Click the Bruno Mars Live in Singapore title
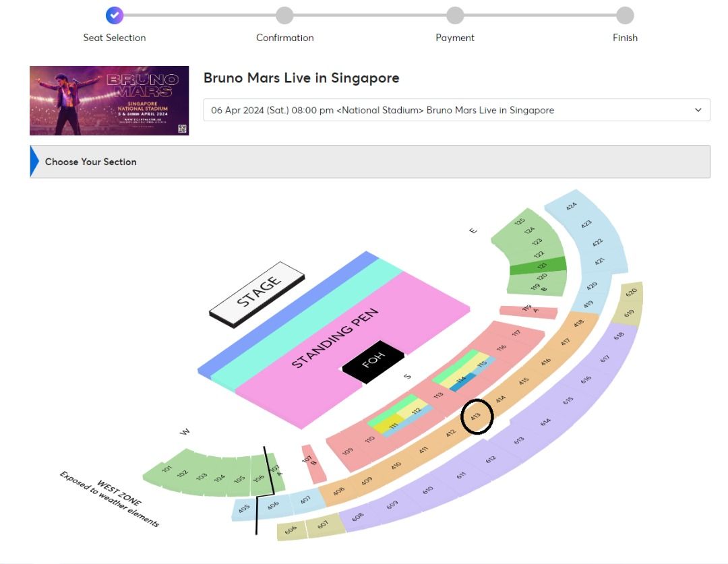Screen dimensions: 728x564 click(x=301, y=78)
